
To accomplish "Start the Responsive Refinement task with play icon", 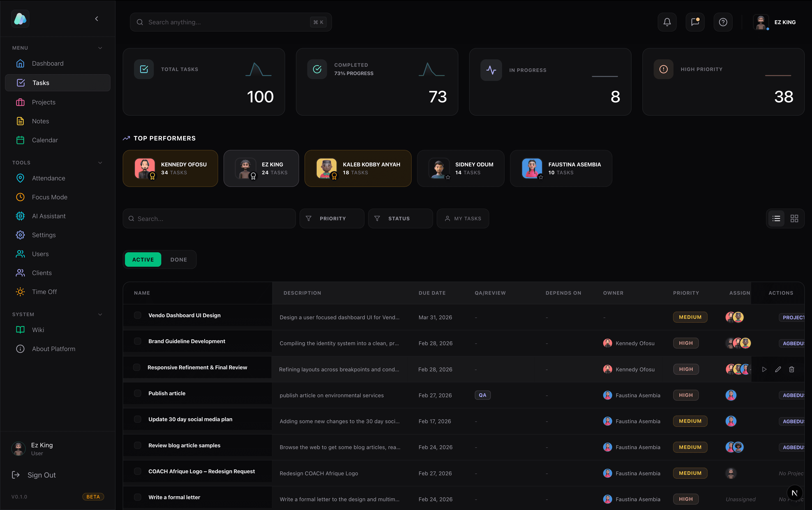I will (764, 369).
